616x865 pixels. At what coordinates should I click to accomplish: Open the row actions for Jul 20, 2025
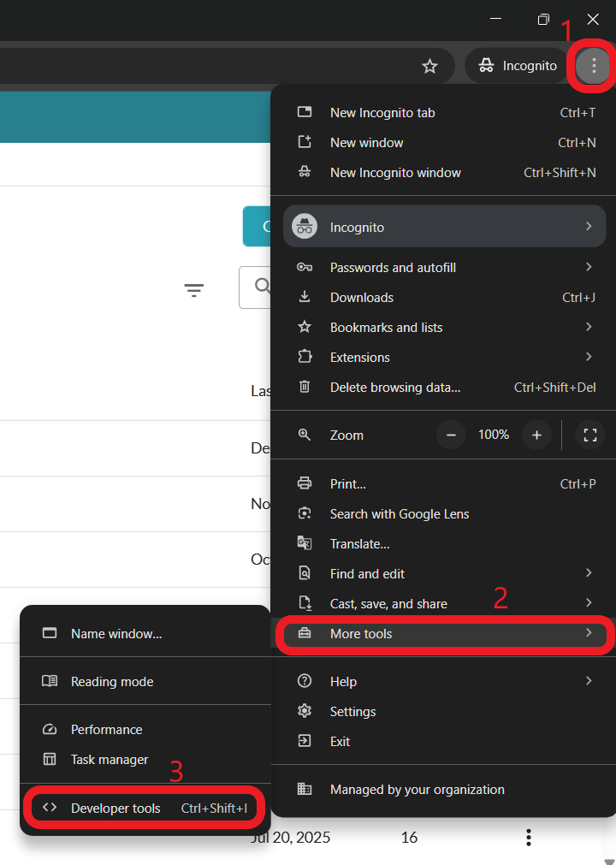point(529,837)
